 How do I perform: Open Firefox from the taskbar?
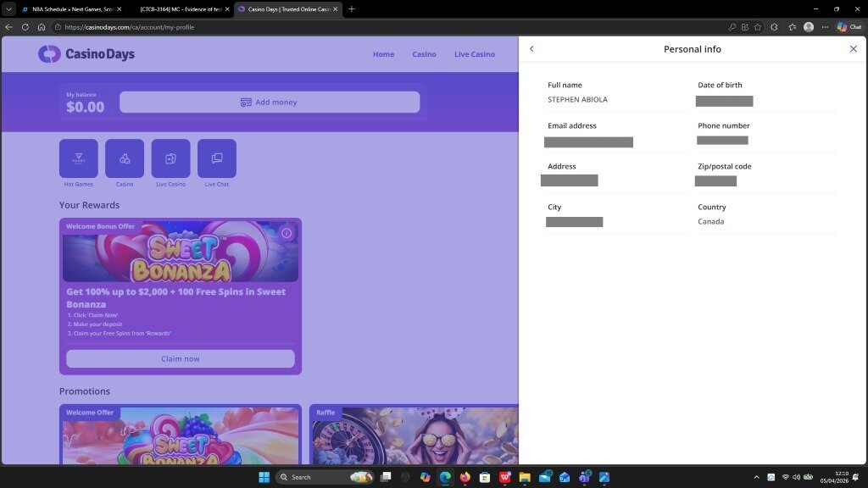coord(465,477)
